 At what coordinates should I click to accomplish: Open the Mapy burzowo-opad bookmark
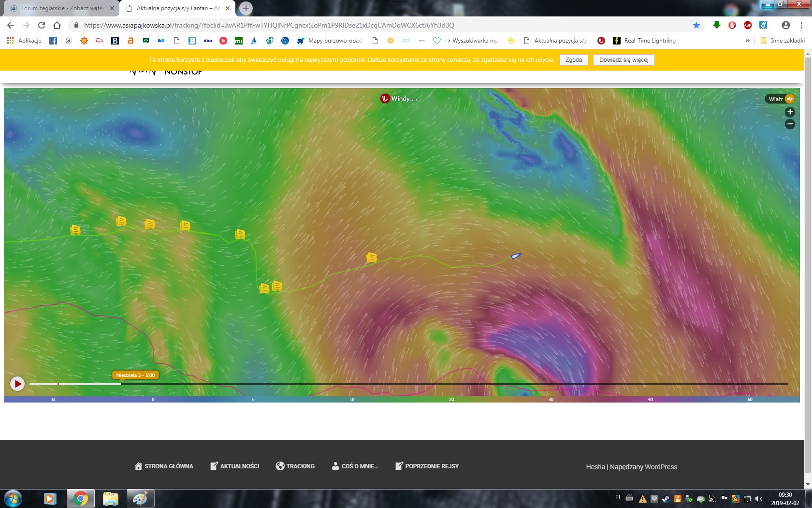[329, 41]
